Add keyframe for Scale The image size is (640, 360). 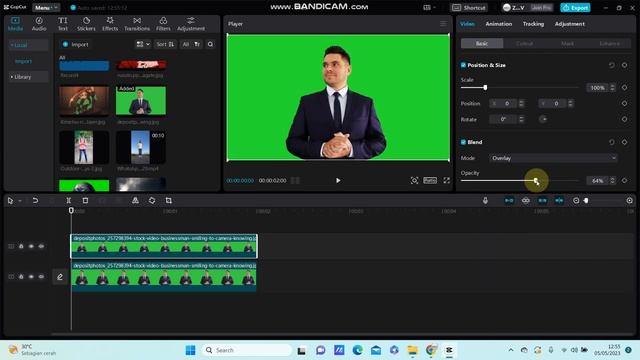click(x=624, y=87)
